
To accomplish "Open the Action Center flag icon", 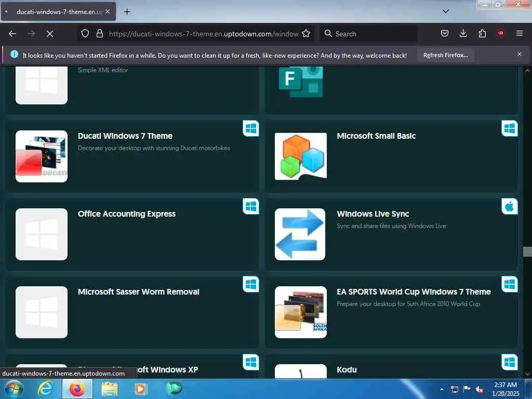I will coord(467,389).
